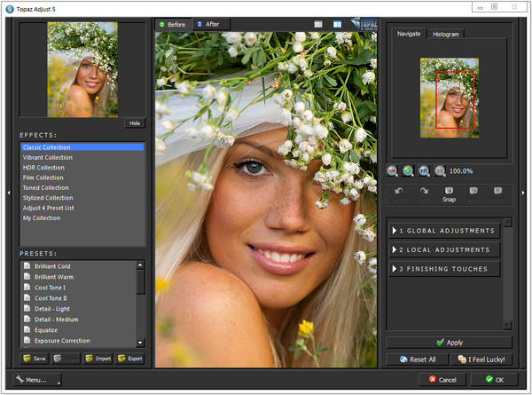Fit image to window with Fit icon
This screenshot has width=532, height=395.
[424, 170]
